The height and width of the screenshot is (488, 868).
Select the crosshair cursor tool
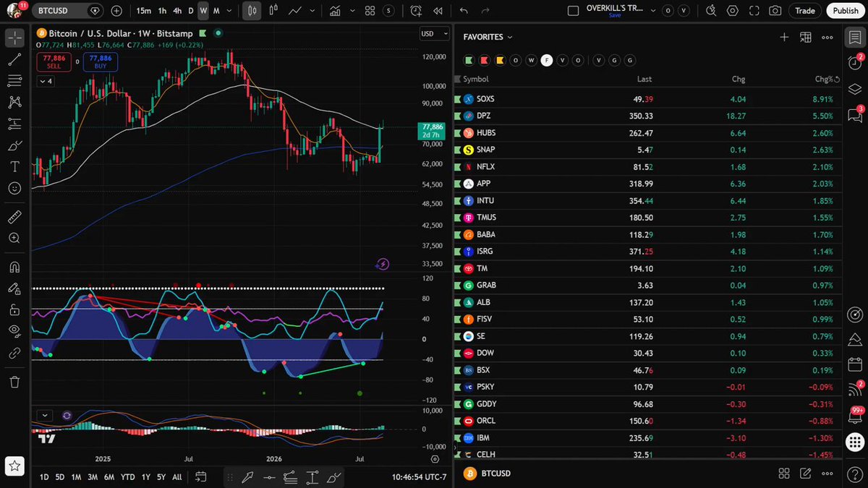tap(15, 38)
